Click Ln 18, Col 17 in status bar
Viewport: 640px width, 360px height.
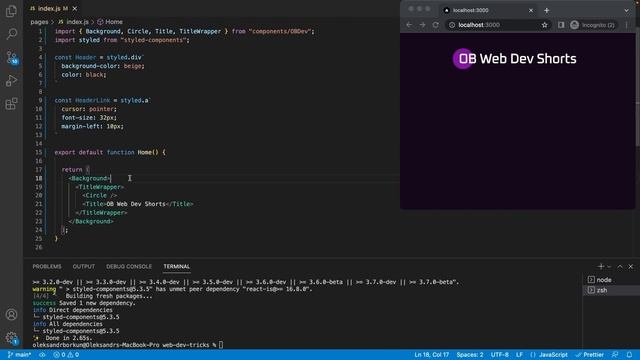point(431,355)
